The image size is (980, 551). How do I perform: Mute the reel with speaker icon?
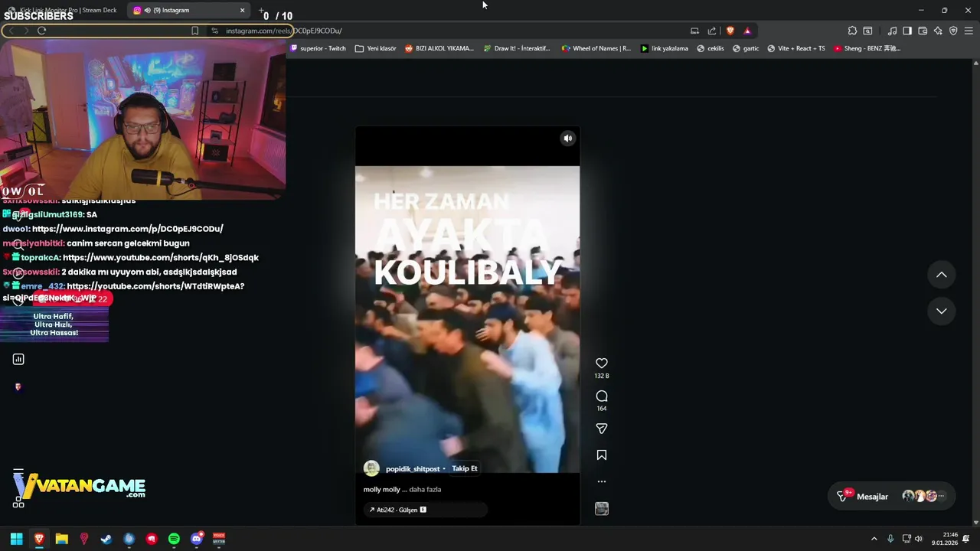pyautogui.click(x=567, y=139)
